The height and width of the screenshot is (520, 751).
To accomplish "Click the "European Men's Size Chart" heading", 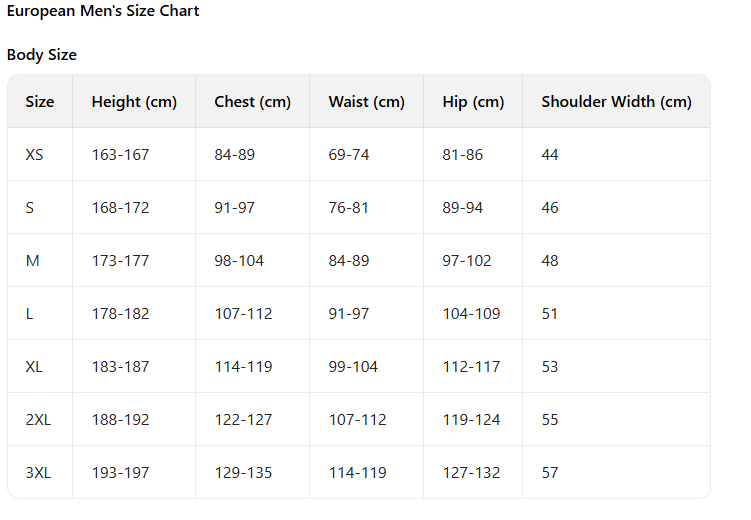I will 103,11.
